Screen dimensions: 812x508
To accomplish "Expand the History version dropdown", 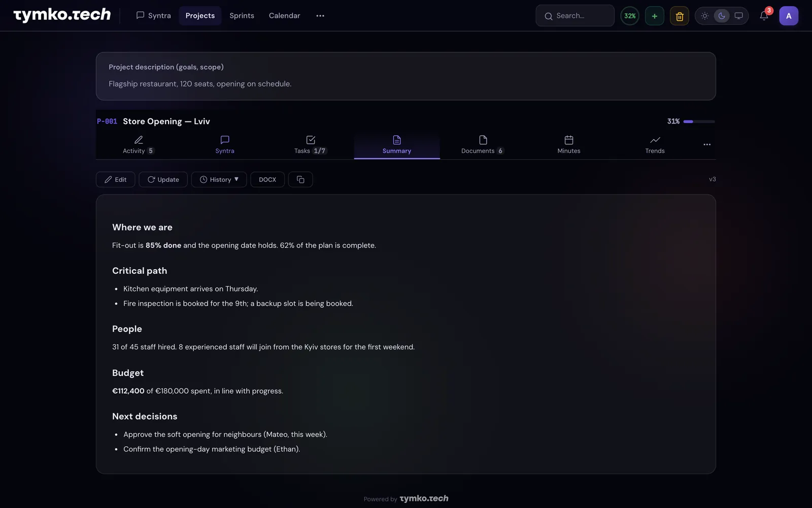I will click(219, 179).
